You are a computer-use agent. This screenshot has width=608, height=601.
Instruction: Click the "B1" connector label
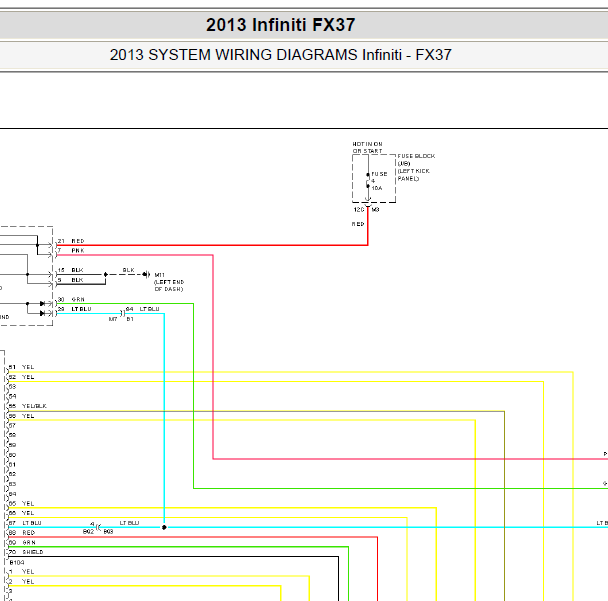[130, 319]
